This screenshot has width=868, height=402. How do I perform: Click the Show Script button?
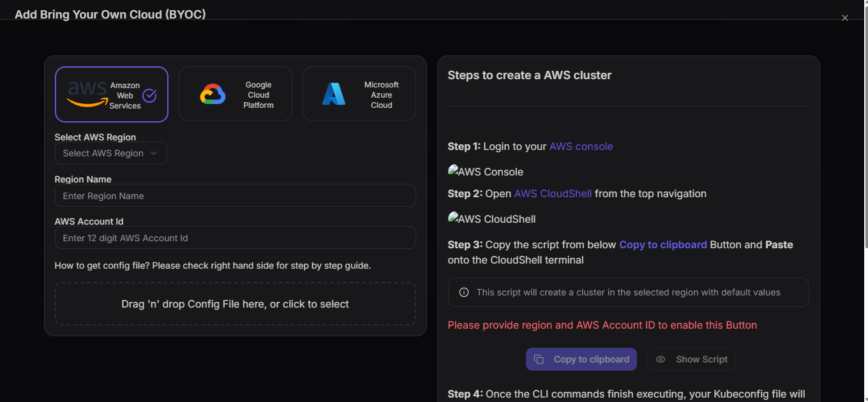point(691,359)
